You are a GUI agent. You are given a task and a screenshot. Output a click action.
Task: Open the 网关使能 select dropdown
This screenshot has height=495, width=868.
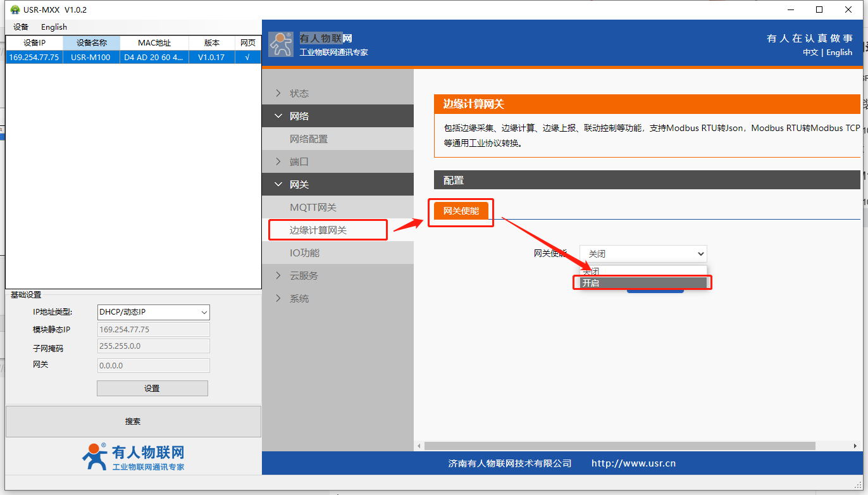[643, 253]
